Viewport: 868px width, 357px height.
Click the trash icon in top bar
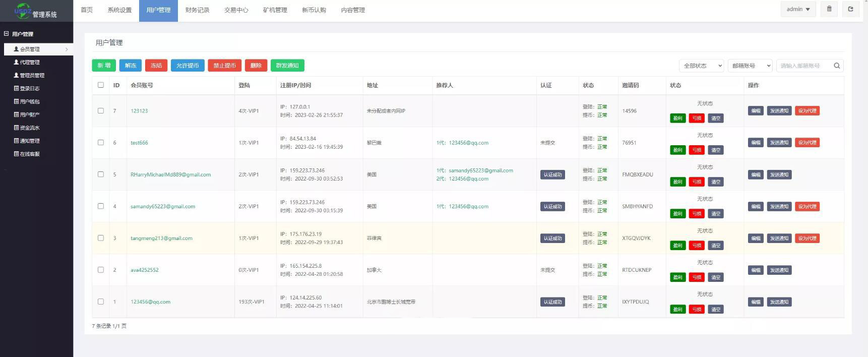coord(829,9)
